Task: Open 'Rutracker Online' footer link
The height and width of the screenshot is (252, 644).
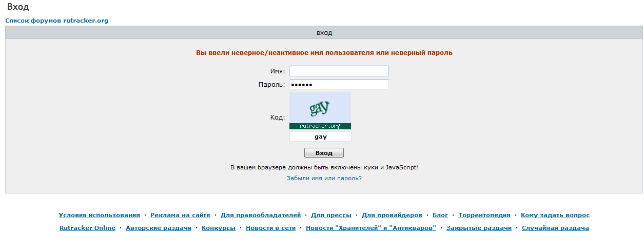Action: (87, 228)
